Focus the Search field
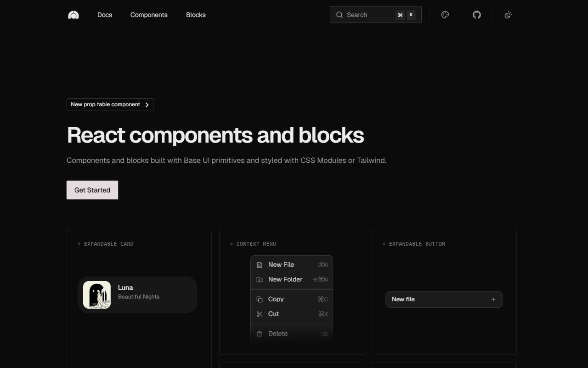The image size is (588, 368). click(376, 15)
